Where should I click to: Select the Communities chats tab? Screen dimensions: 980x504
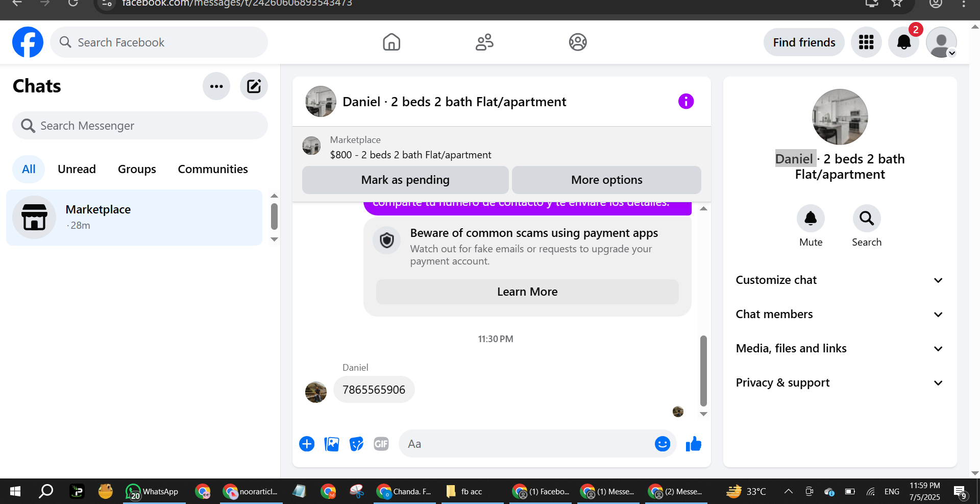213,169
